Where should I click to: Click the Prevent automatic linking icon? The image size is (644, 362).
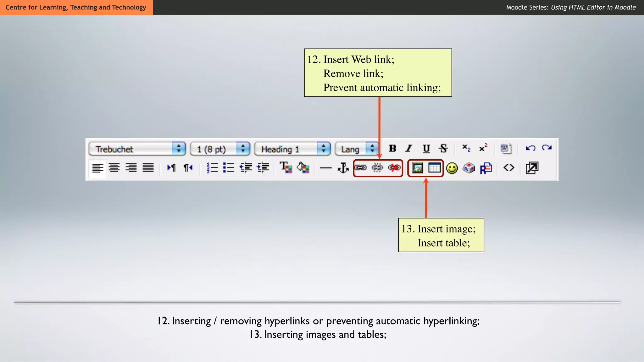point(394,168)
